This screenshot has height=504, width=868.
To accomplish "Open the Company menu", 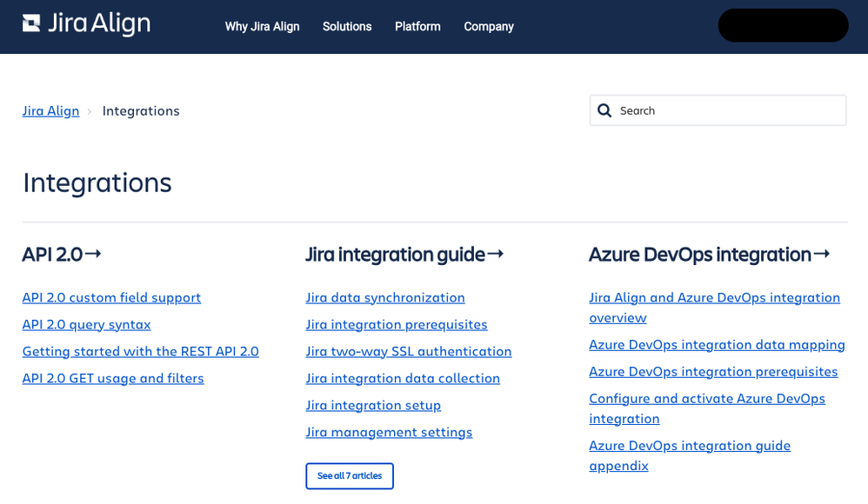I will point(489,27).
